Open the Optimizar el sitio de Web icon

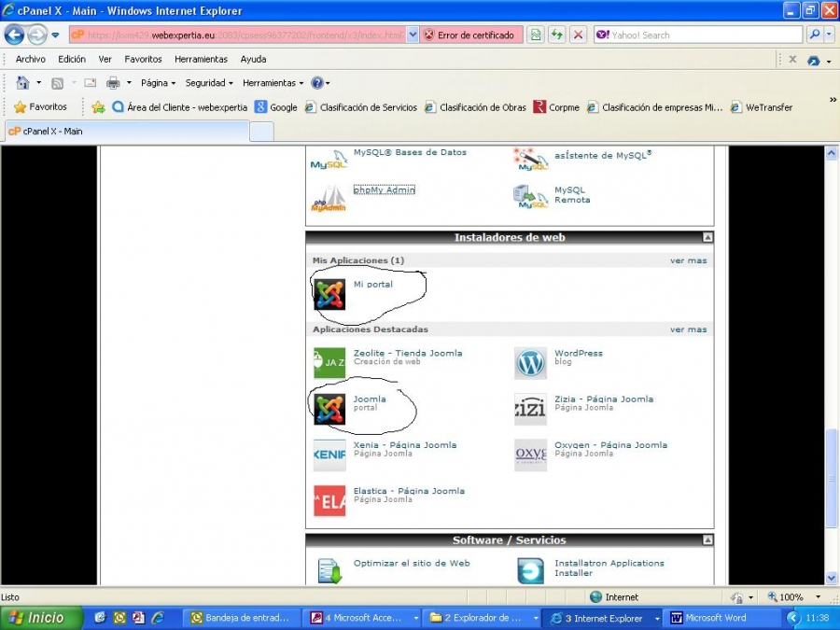pos(329,570)
